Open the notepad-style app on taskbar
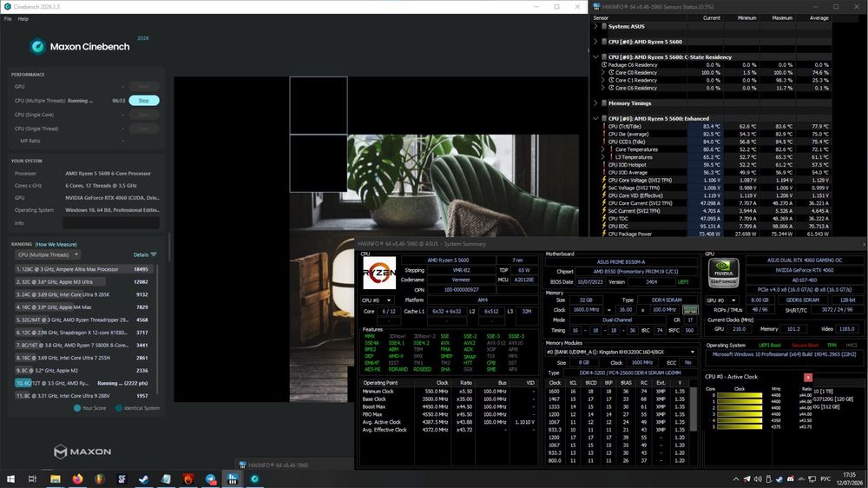The width and height of the screenshot is (868, 488). (166, 478)
